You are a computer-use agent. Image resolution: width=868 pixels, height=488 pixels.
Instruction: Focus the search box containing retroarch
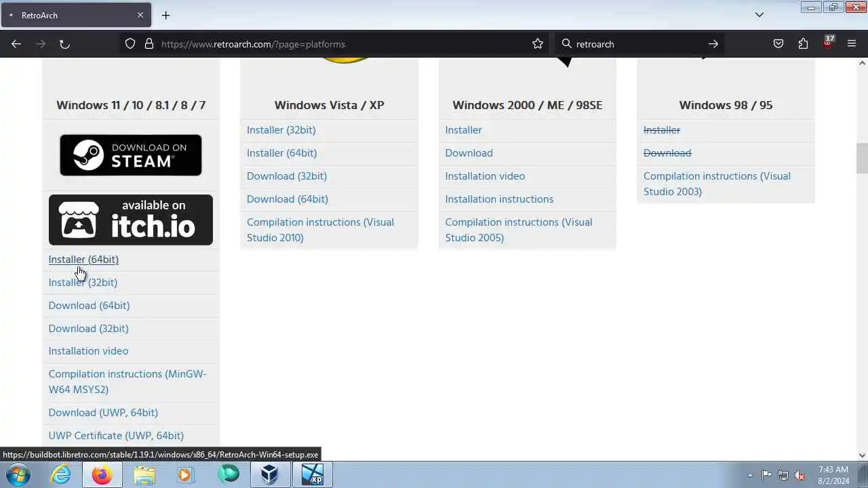click(x=637, y=44)
